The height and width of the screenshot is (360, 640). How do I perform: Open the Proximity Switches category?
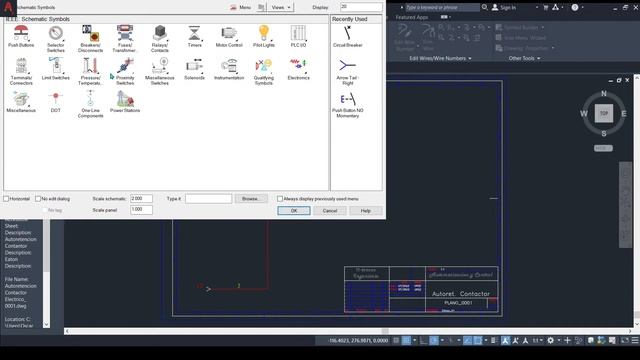point(125,71)
